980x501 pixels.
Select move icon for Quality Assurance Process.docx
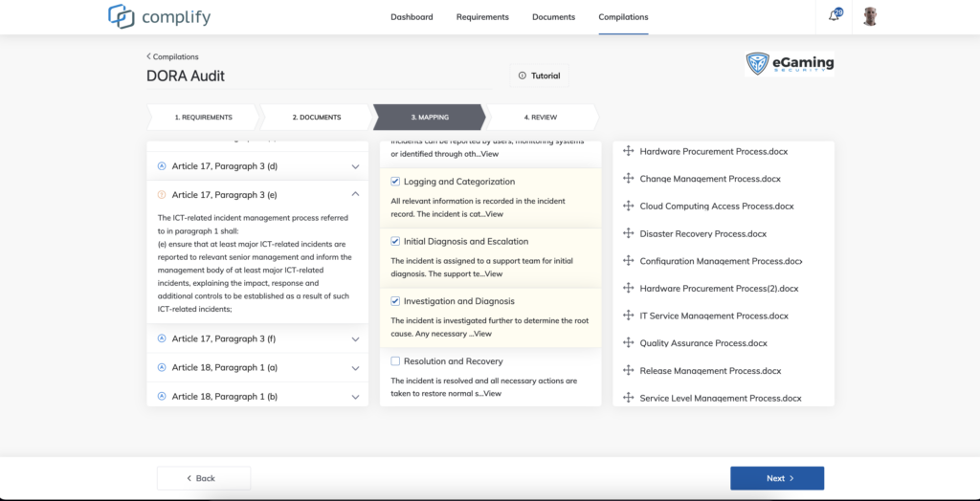[x=629, y=343]
